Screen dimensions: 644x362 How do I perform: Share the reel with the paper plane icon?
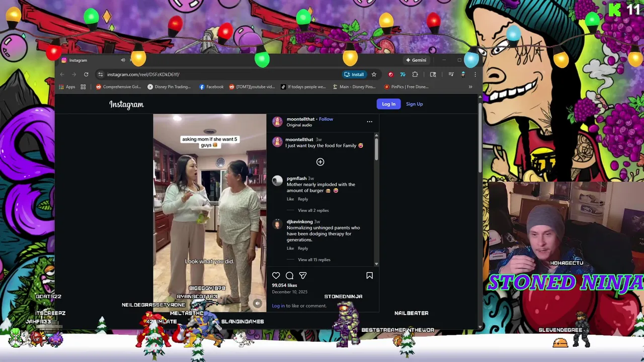coord(303,276)
